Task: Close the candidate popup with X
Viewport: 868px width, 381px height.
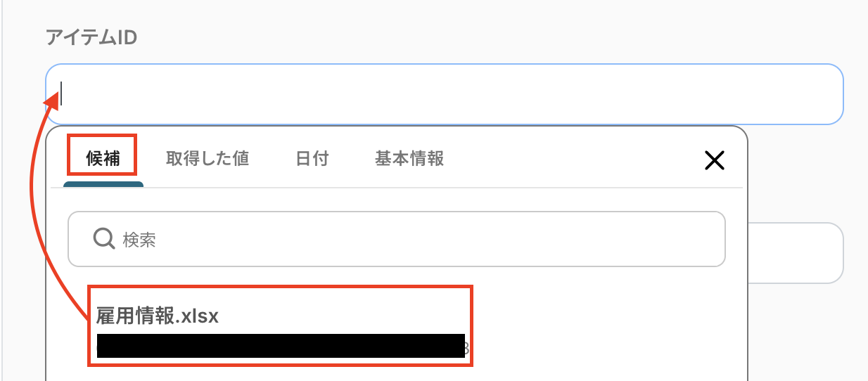Action: pos(715,161)
